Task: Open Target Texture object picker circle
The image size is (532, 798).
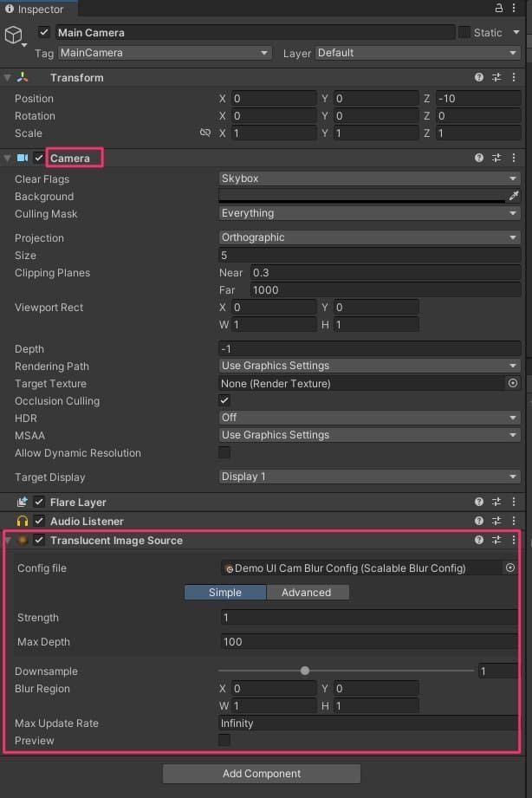Action: 513,383
